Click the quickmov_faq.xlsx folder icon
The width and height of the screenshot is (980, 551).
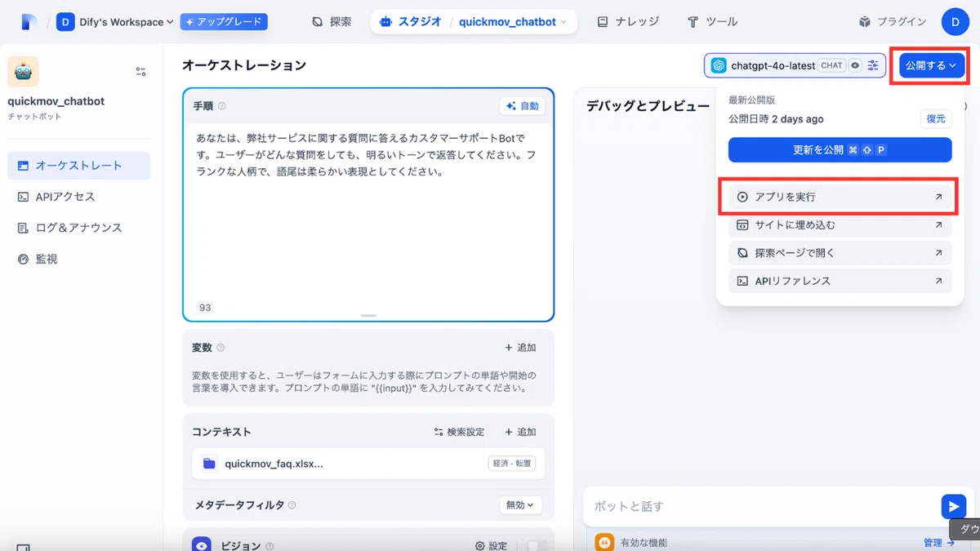pyautogui.click(x=210, y=464)
